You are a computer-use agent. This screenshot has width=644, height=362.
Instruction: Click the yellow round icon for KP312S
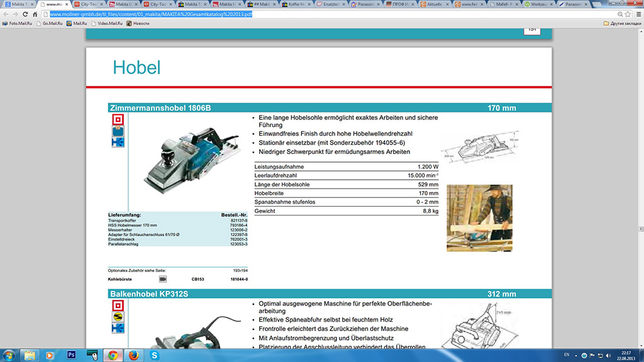[x=118, y=317]
